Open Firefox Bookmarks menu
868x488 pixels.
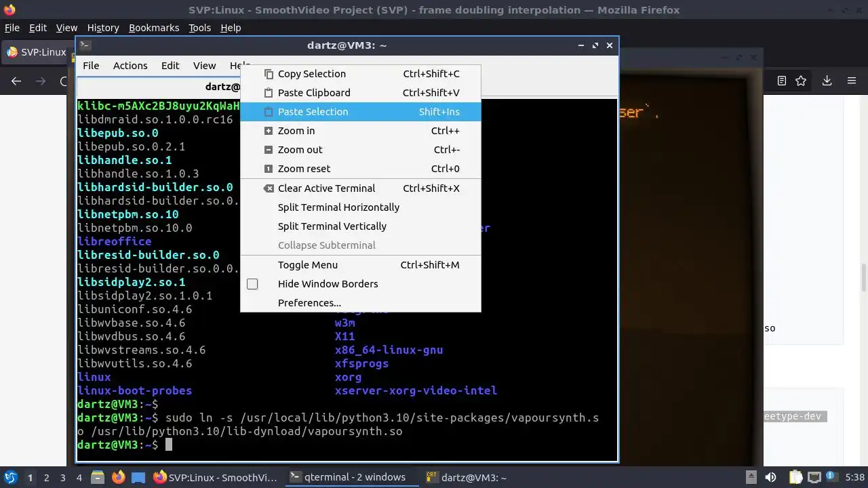[154, 28]
